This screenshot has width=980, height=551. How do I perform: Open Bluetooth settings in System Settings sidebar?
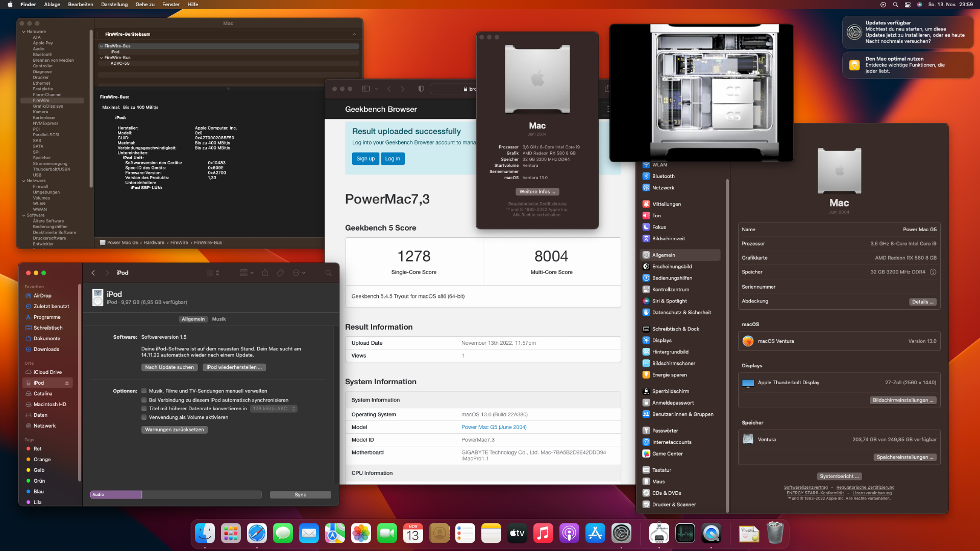(x=663, y=177)
